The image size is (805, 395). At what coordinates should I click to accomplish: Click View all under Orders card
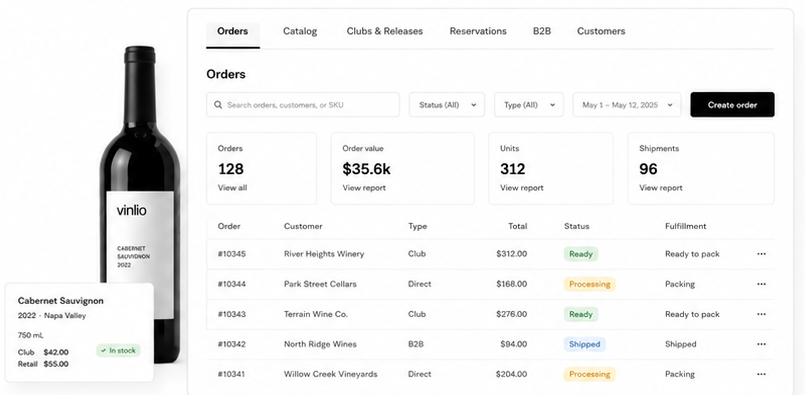[x=232, y=188]
